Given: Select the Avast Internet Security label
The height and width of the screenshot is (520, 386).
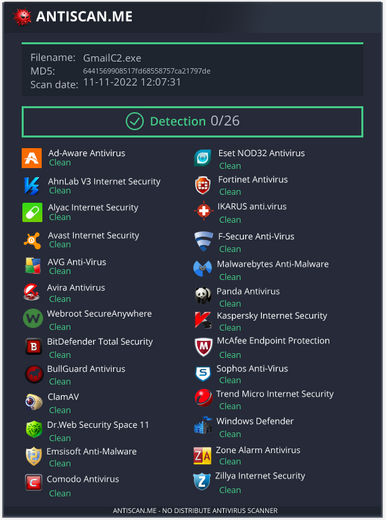Looking at the screenshot, I should coord(93,236).
